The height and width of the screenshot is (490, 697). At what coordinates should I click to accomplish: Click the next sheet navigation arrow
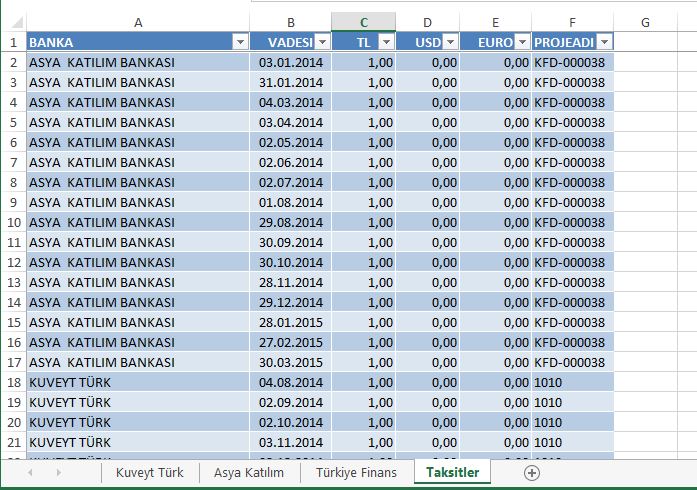click(59, 473)
